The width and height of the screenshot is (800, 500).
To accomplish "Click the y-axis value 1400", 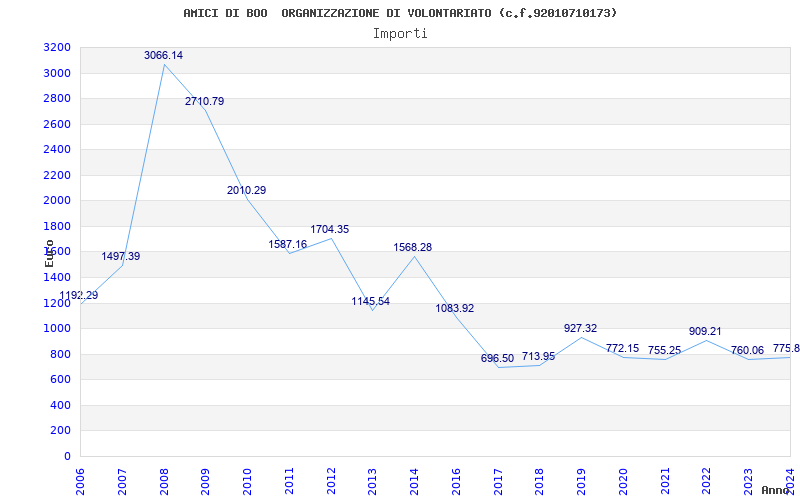I will [57, 278].
